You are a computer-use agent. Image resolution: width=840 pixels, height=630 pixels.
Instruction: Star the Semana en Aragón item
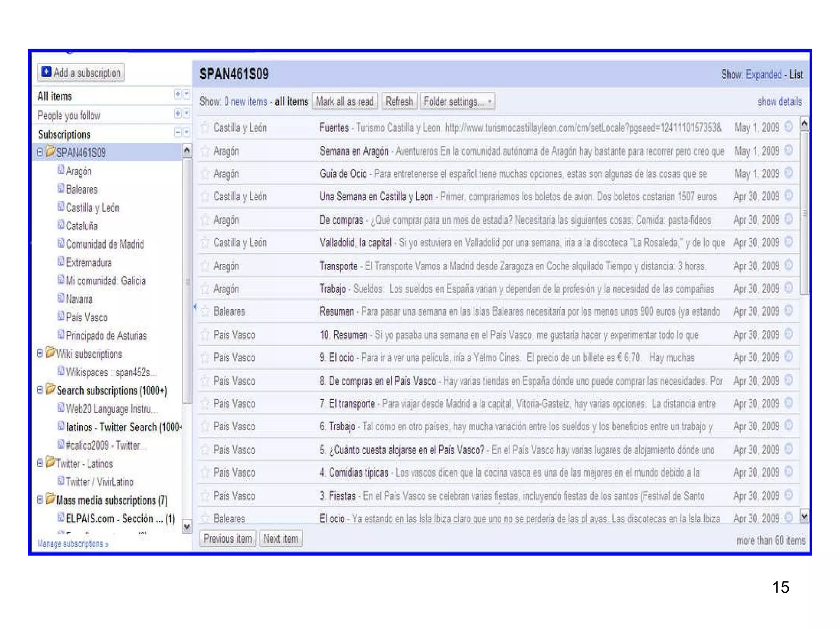pos(205,151)
